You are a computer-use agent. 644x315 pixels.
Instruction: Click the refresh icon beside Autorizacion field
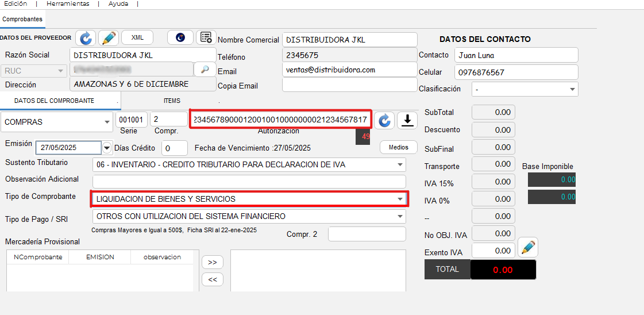coord(384,120)
